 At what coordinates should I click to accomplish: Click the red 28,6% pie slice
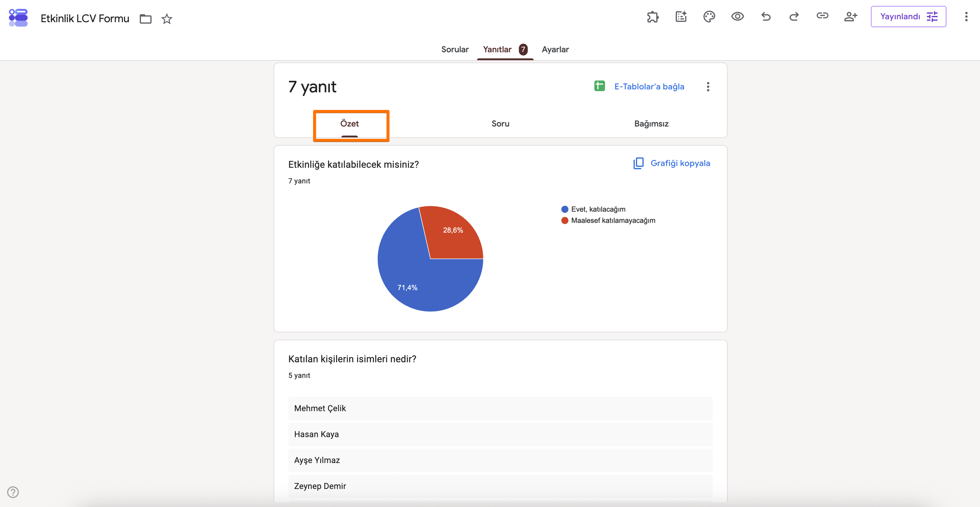click(454, 233)
